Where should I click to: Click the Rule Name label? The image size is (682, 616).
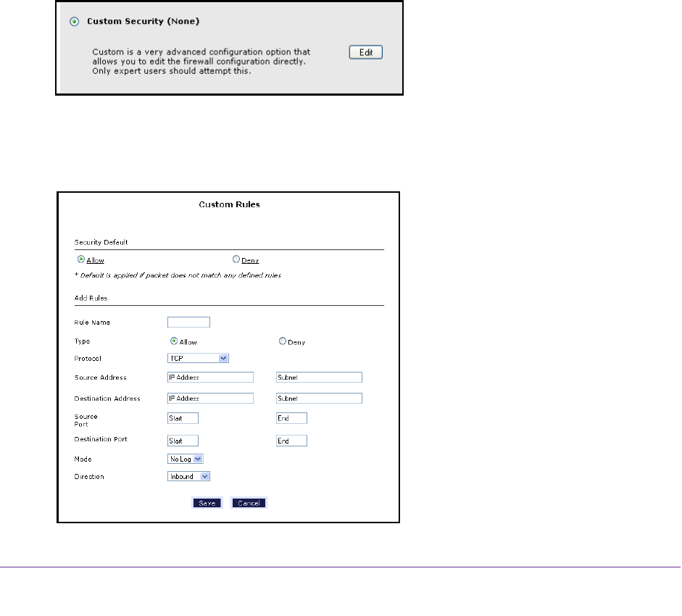pyautogui.click(x=92, y=322)
